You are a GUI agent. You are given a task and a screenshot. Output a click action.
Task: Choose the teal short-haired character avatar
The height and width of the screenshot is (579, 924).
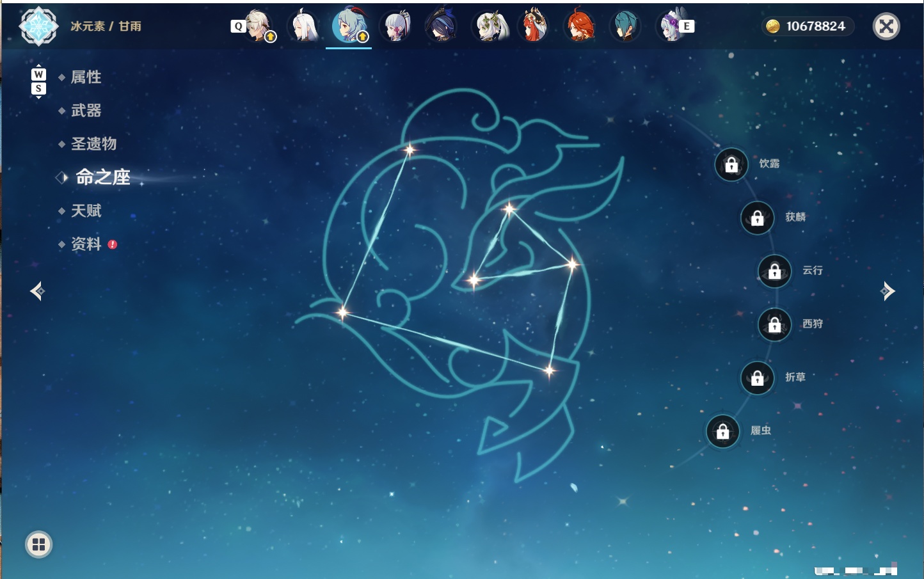625,26
